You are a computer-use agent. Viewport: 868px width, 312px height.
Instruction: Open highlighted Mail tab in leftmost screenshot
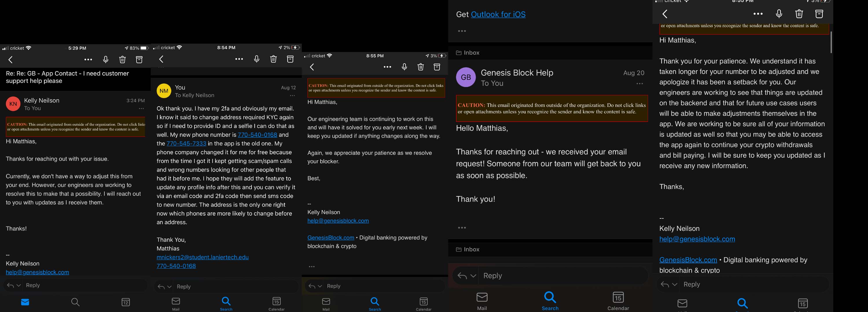(x=25, y=302)
